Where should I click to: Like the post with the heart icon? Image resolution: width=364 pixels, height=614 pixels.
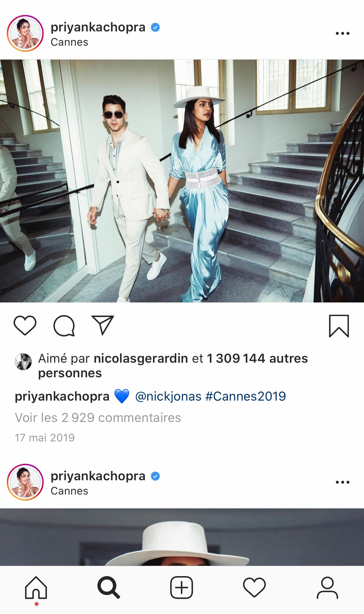(25, 325)
